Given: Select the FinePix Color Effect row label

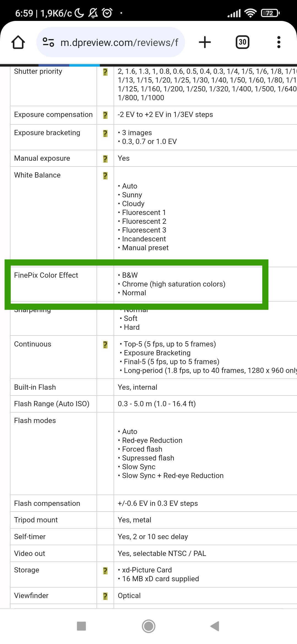Looking at the screenshot, I should click(46, 275).
